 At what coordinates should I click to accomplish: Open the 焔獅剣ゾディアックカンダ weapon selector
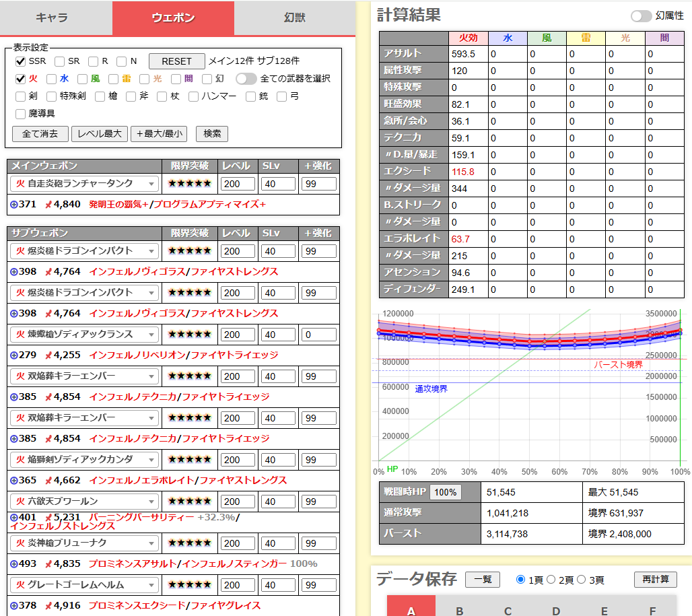tap(84, 460)
